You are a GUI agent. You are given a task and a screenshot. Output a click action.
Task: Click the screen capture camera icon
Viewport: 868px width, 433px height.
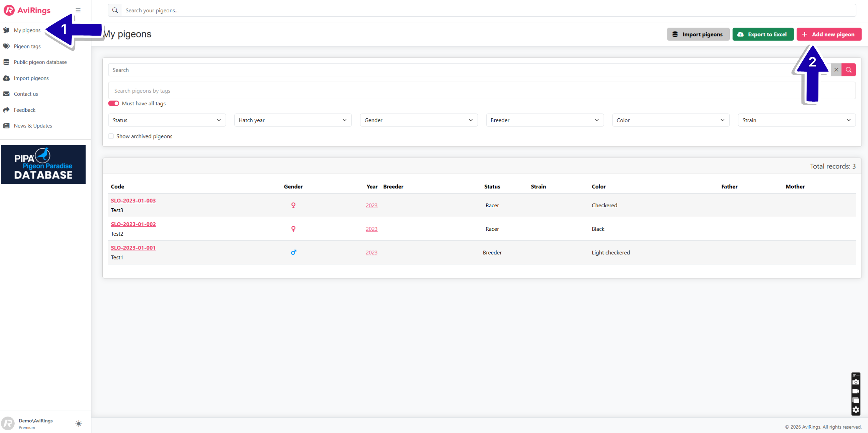click(856, 382)
